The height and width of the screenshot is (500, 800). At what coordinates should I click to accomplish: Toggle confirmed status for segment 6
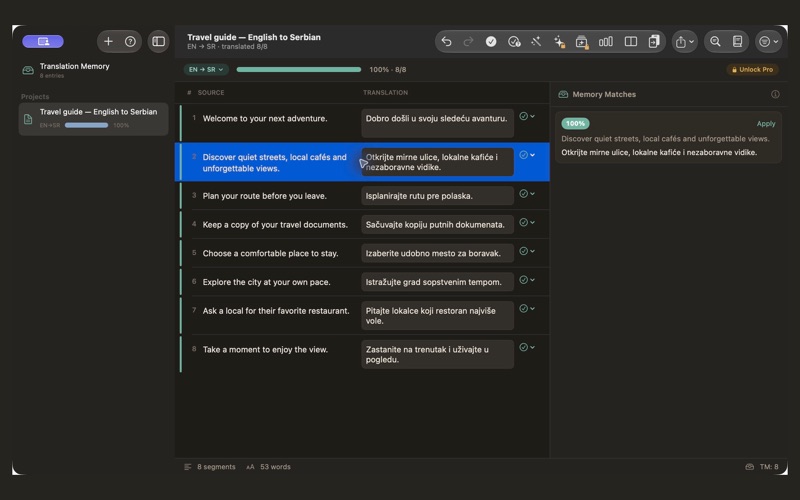(x=523, y=280)
